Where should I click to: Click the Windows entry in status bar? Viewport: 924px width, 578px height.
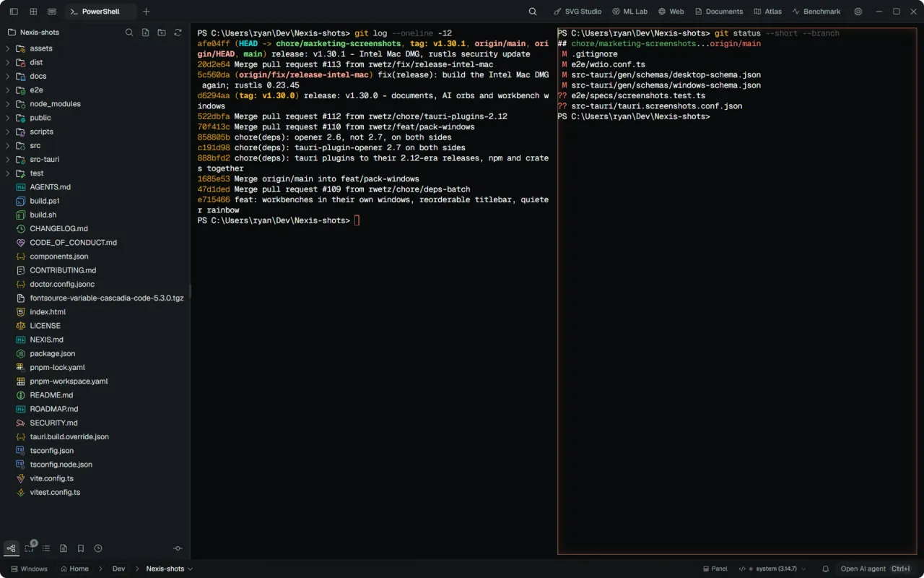(29, 569)
